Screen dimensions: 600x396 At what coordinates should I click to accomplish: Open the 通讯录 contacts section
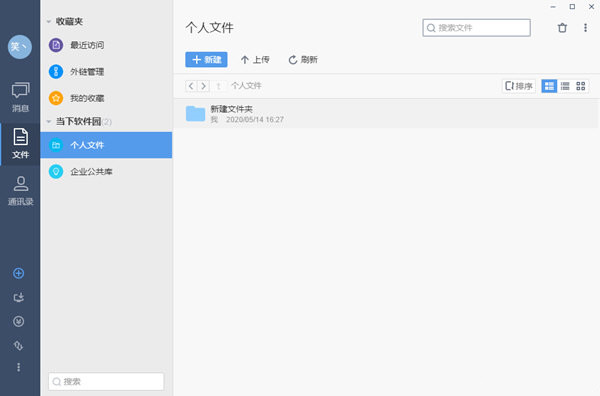coord(20,191)
